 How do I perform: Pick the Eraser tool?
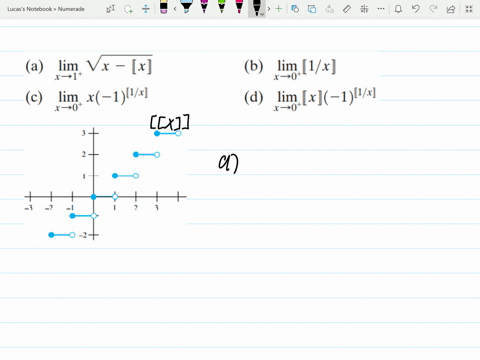(x=163, y=7)
